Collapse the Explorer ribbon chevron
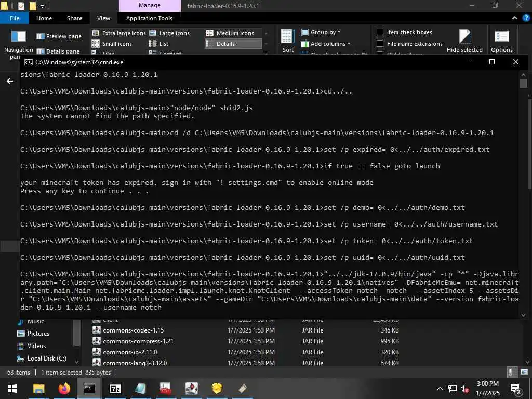This screenshot has width=532, height=399. [515, 18]
